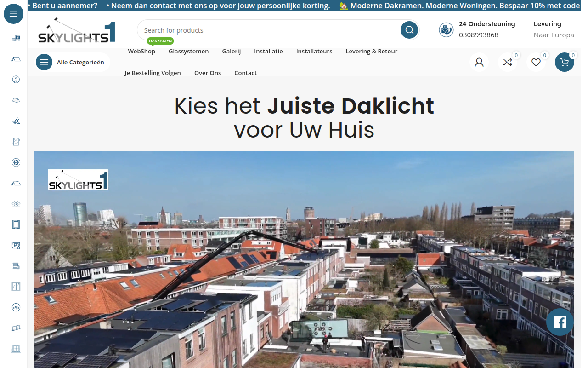
Task: Select the house-with-person sidebar icon
Action: point(16,204)
